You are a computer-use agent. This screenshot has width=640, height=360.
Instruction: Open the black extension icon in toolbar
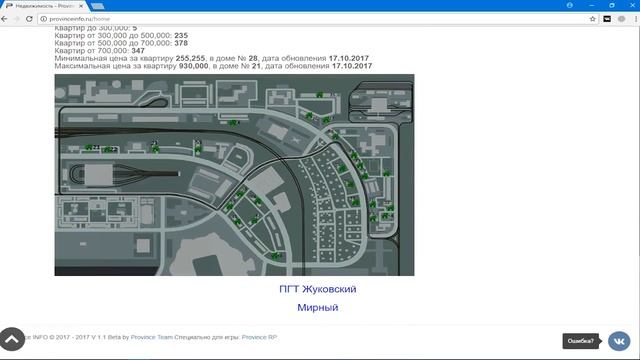pos(607,19)
